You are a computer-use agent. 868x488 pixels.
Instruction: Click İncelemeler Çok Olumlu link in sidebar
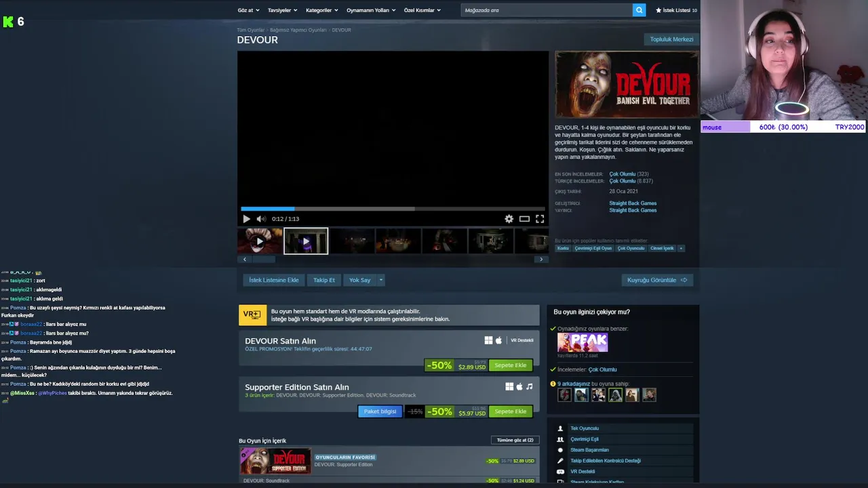click(x=602, y=369)
